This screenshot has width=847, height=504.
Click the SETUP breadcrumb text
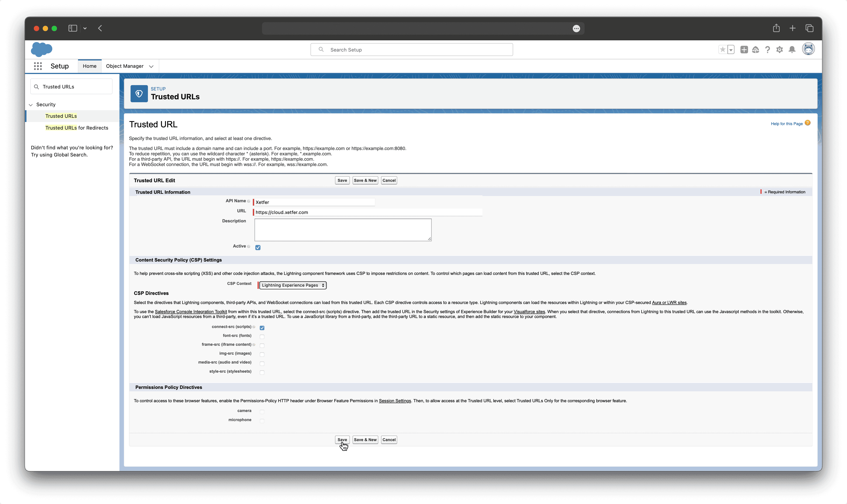point(158,89)
